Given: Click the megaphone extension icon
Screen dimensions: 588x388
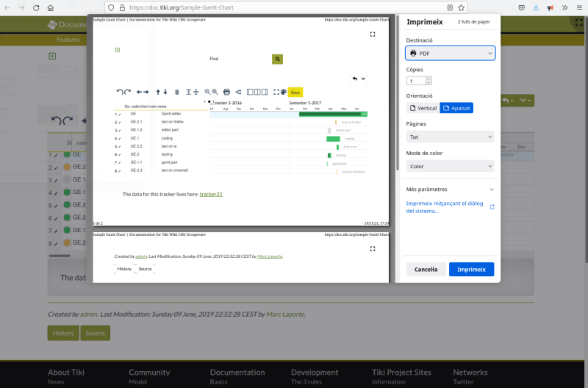Looking at the screenshot, I should click(551, 7).
